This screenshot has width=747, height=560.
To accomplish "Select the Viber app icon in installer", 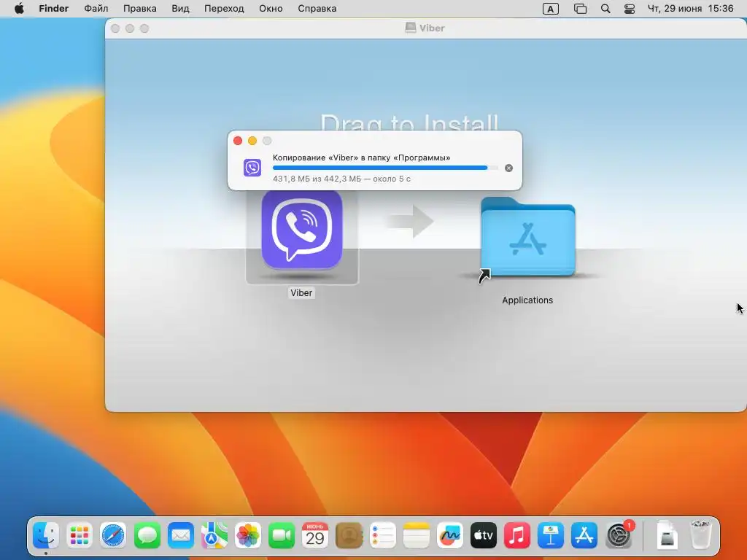I will (302, 230).
